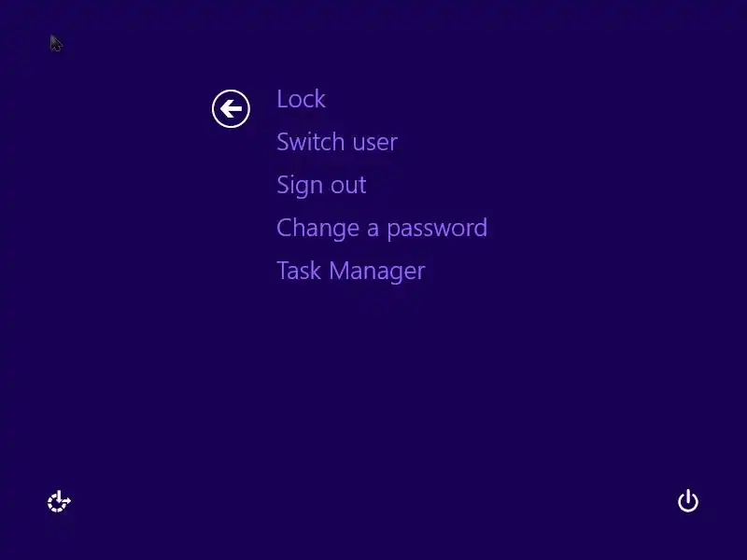The image size is (747, 560).
Task: Lock the computer with the Lock entry
Action: pos(301,99)
